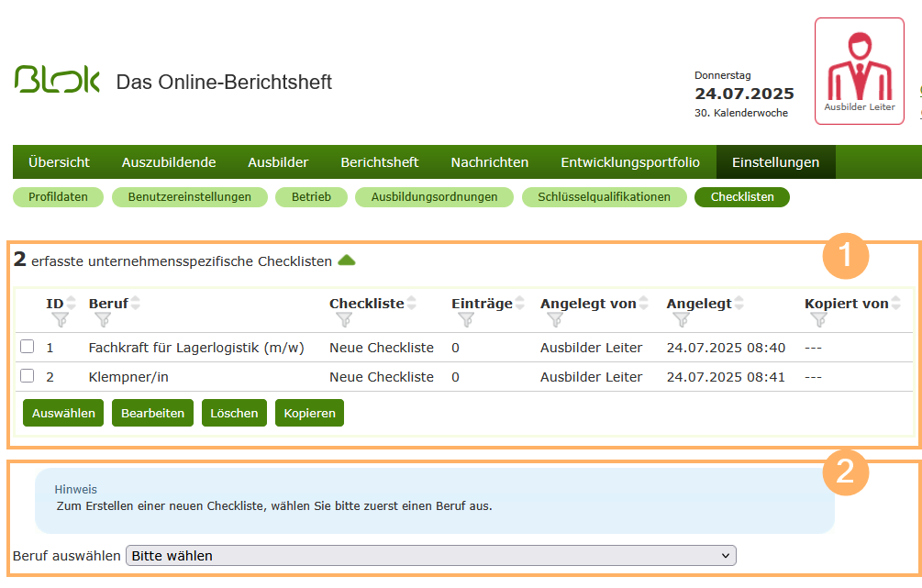
Task: Open filter funnel for Angelegt von column
Action: [555, 320]
